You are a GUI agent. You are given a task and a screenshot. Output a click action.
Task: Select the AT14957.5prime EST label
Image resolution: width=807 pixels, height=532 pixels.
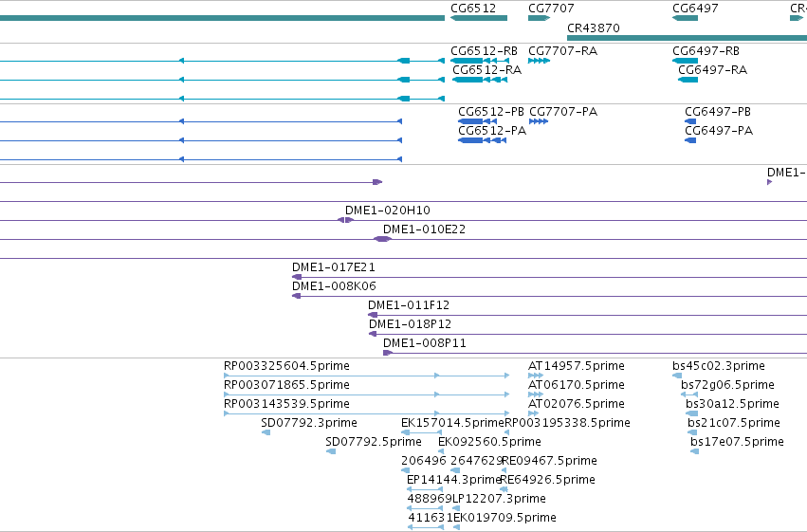(x=577, y=366)
